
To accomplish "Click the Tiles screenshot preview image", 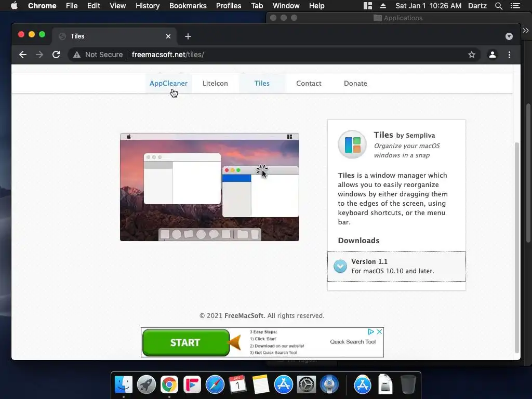I will tap(210, 187).
